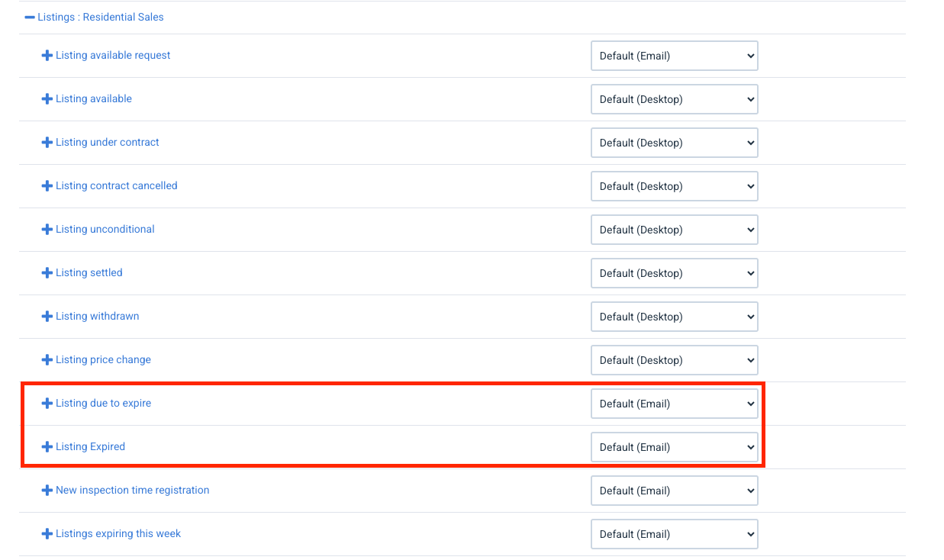
Task: Expand Listing under contract using plus icon
Action: click(47, 143)
